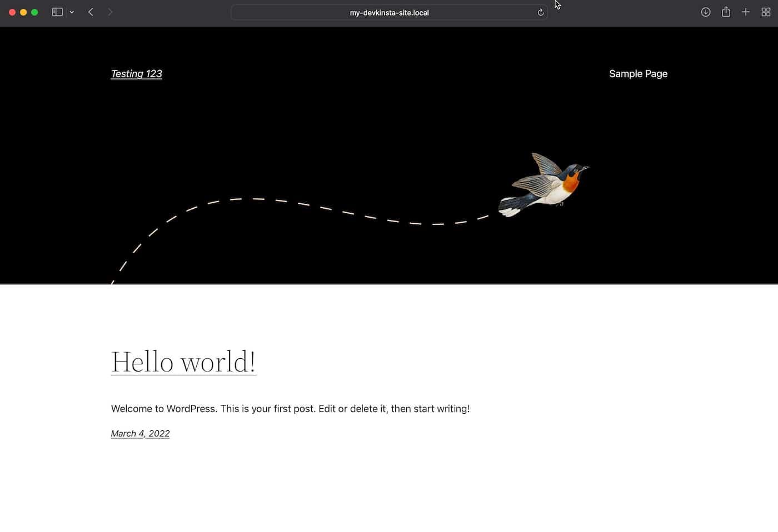
Task: Show the tab overview grid
Action: [766, 12]
